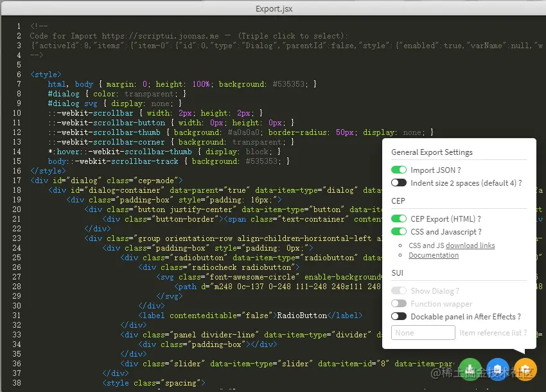
Task: Toggle the Show Dialog switch
Action: 399,290
